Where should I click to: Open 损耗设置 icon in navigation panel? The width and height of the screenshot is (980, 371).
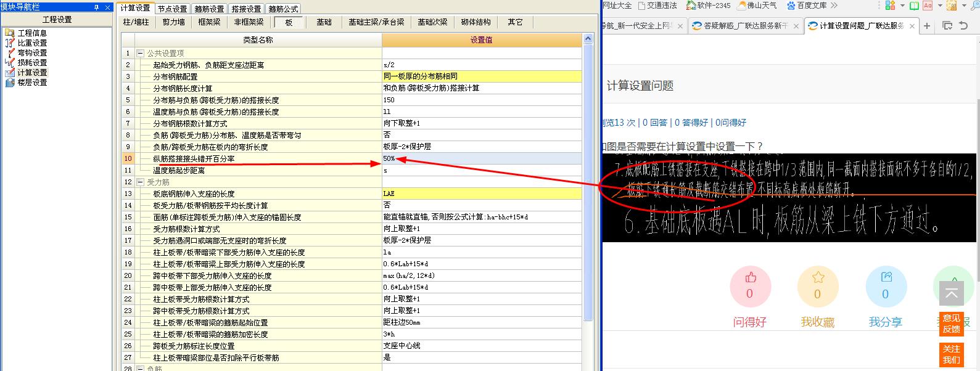coord(9,62)
